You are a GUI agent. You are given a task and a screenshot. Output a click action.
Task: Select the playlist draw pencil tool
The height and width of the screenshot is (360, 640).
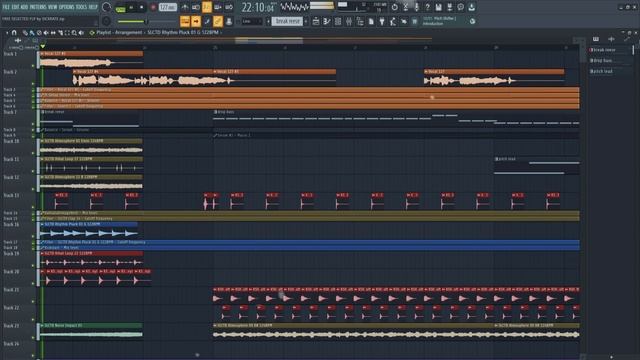[25, 33]
